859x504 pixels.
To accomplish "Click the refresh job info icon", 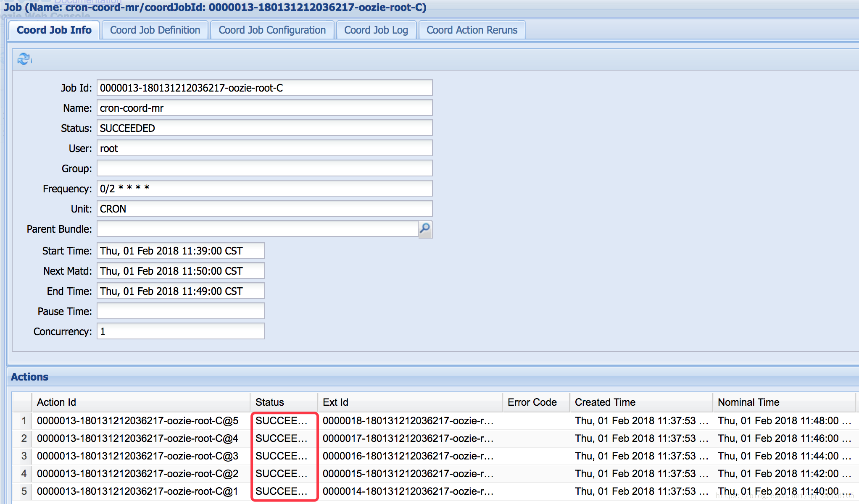I will point(24,59).
